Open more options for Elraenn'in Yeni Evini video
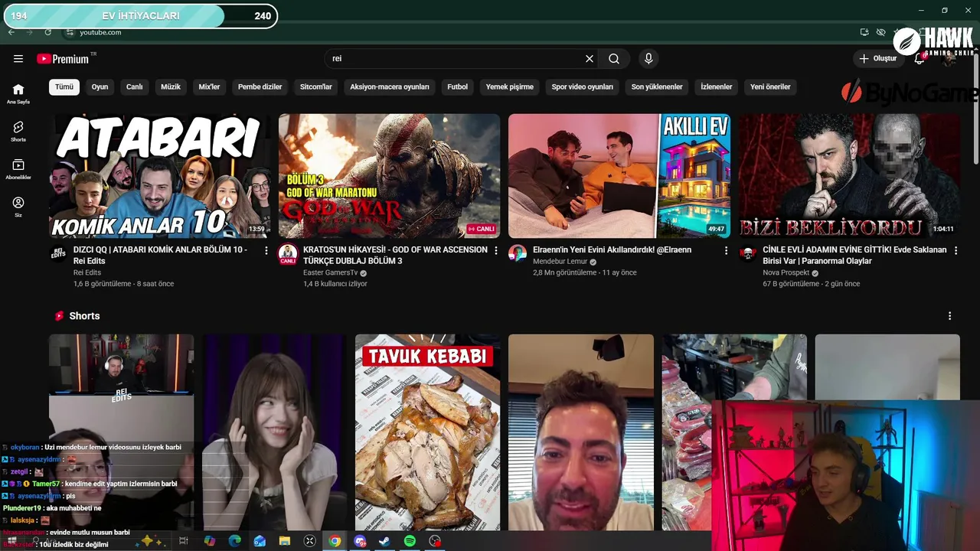Screen dimensions: 980x551 [x=726, y=250]
